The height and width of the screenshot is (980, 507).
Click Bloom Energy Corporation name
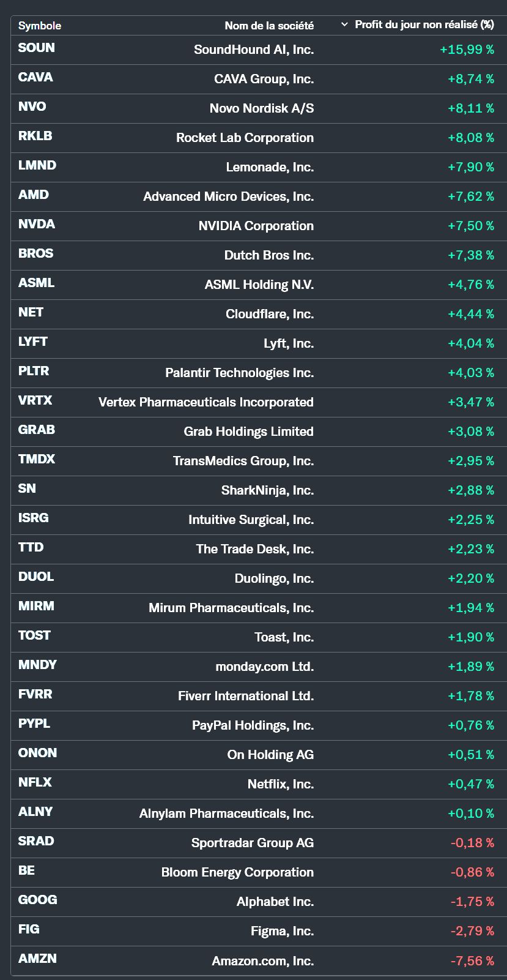[x=237, y=872]
